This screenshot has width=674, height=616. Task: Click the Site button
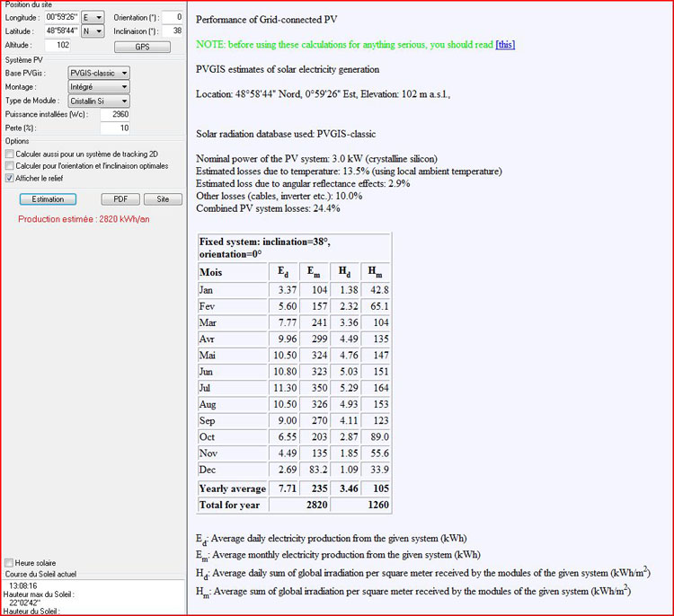tap(163, 199)
